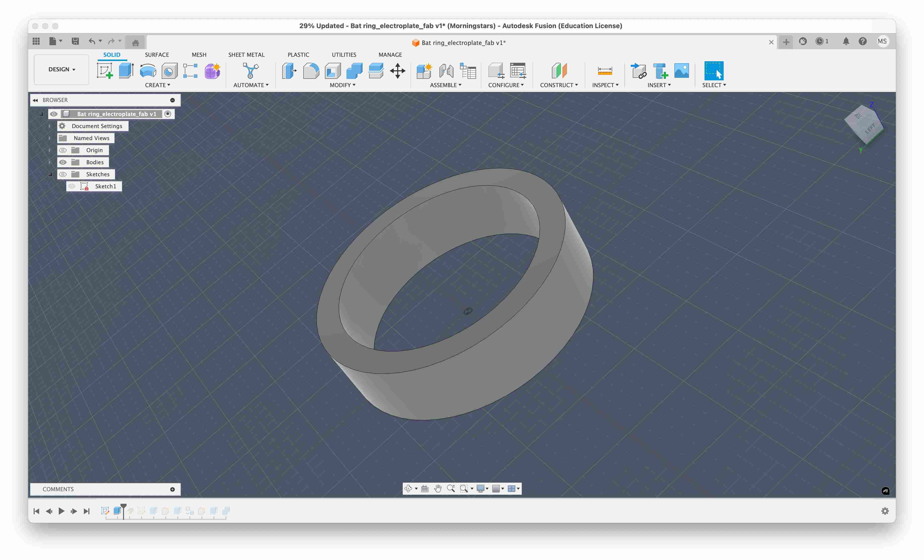Select the Create Sketch tool
Screen dimensions: 924x560
click(105, 71)
